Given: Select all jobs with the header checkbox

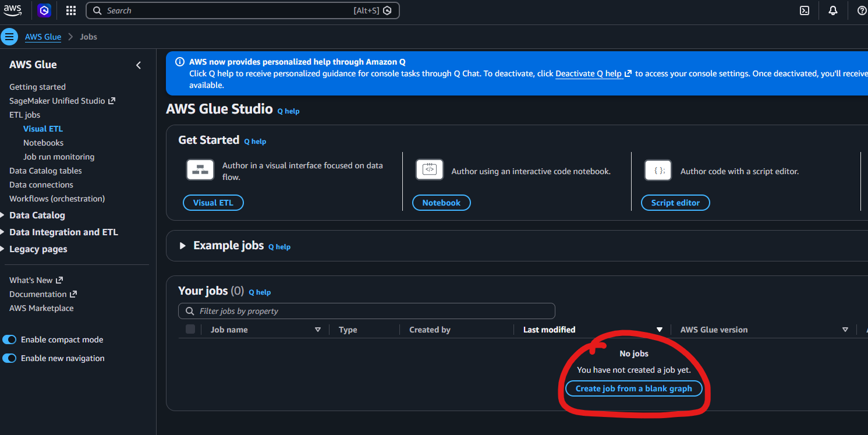Looking at the screenshot, I should (x=190, y=330).
